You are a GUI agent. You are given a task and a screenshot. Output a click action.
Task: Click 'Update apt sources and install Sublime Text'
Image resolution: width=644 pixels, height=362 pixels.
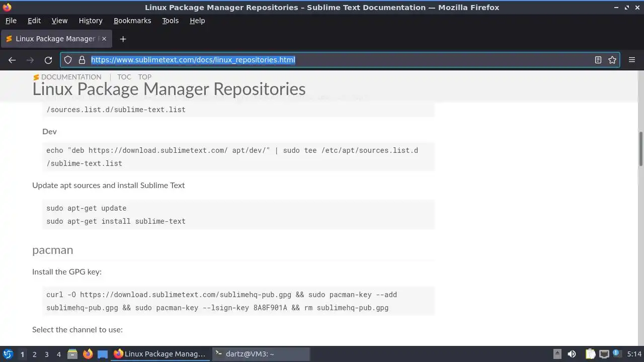pyautogui.click(x=108, y=185)
